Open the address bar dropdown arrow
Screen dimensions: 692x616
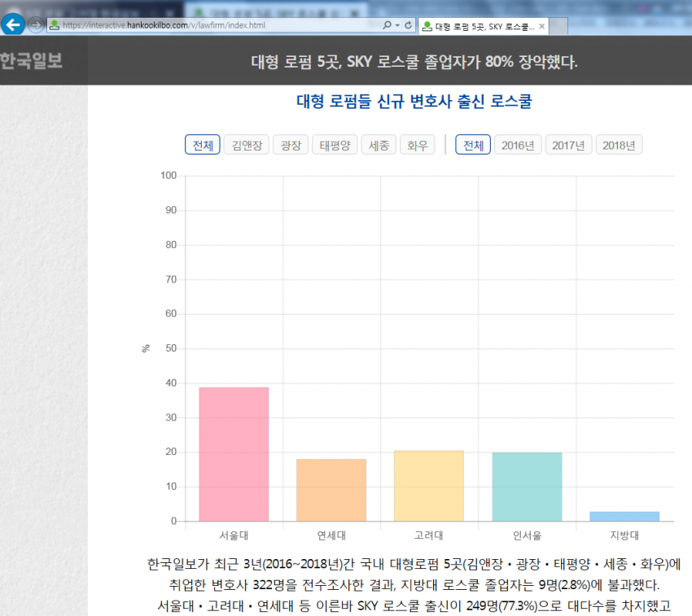pos(397,25)
